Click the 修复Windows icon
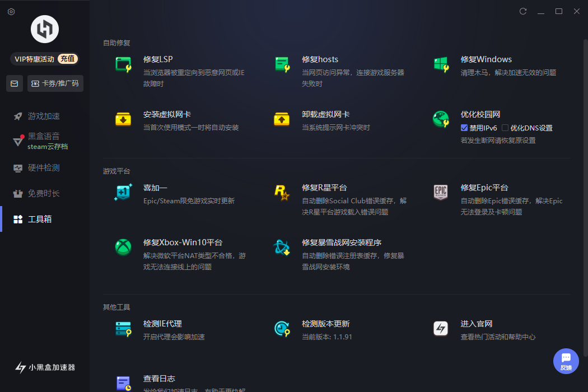 tap(441, 64)
